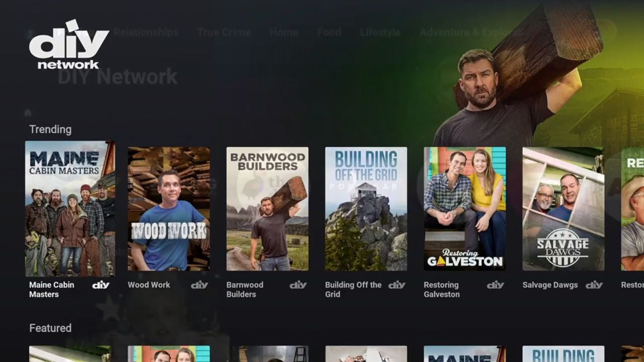Open the Lifestyle tab
This screenshot has width=644, height=362.
pos(380,32)
